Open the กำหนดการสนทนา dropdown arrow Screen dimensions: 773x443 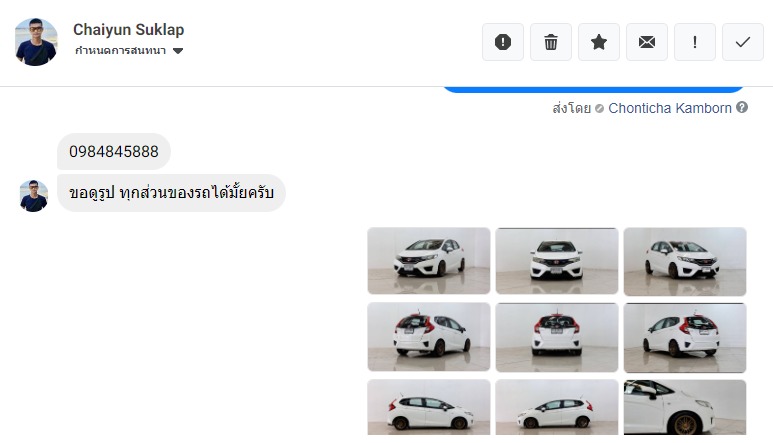click(178, 51)
